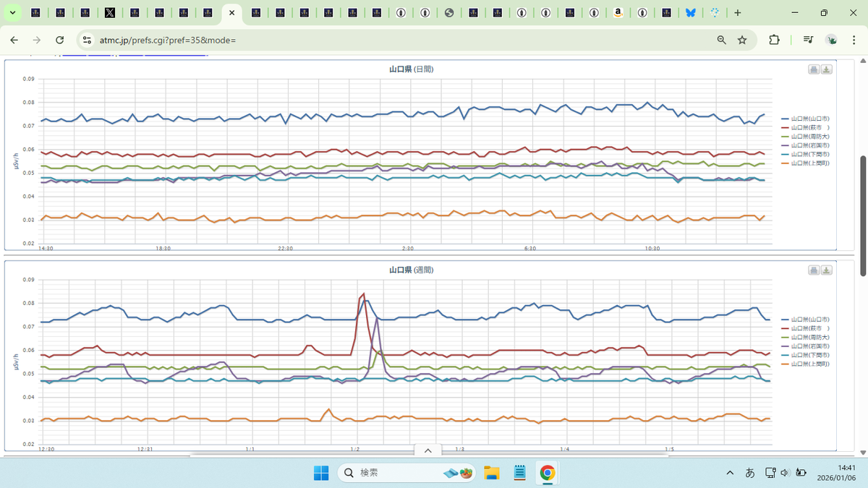The height and width of the screenshot is (488, 868).
Task: Toggle 山口県(周防大) series in weekly chart legend
Action: [805, 337]
